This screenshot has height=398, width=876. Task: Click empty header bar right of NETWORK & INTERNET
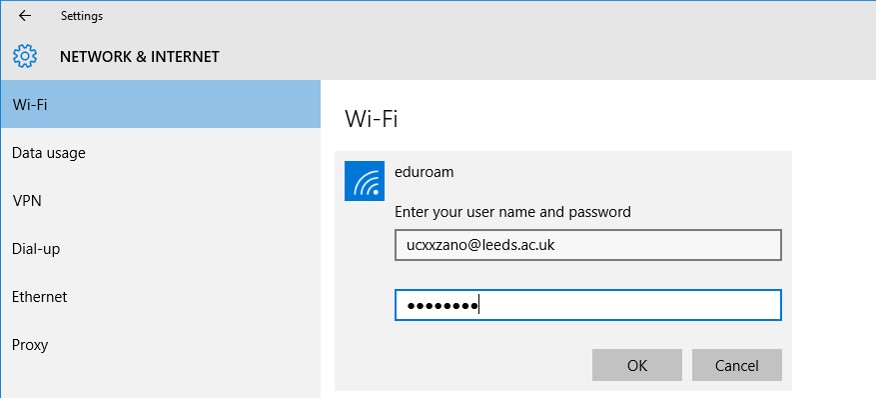548,56
